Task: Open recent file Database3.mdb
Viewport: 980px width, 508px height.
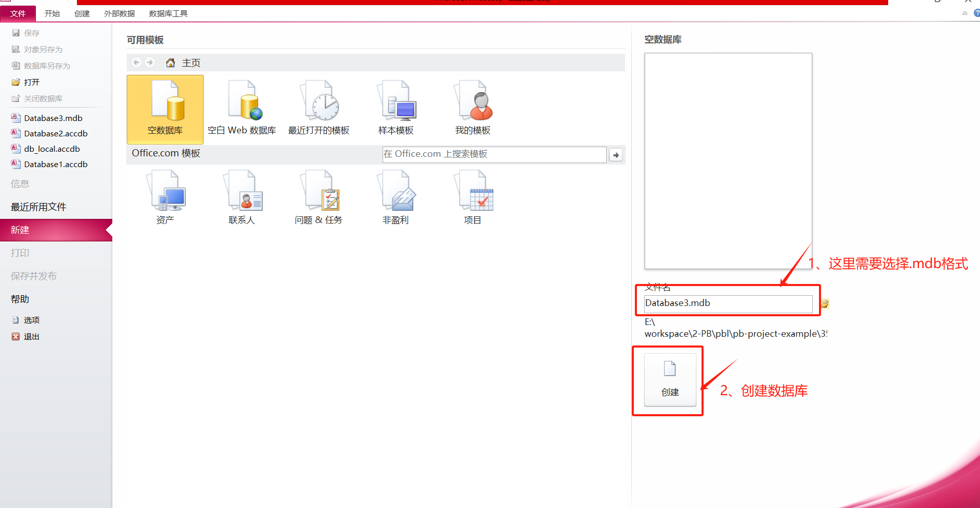Action: (x=47, y=118)
